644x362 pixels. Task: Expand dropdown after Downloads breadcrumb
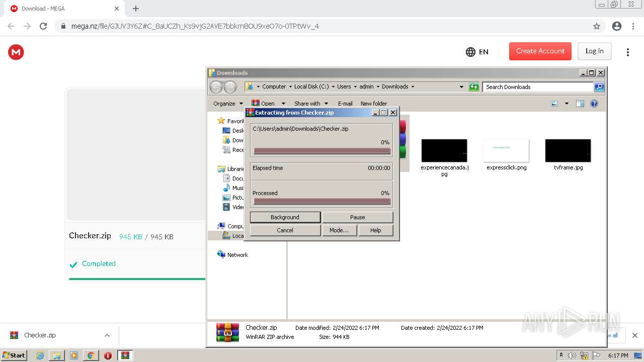pyautogui.click(x=413, y=86)
